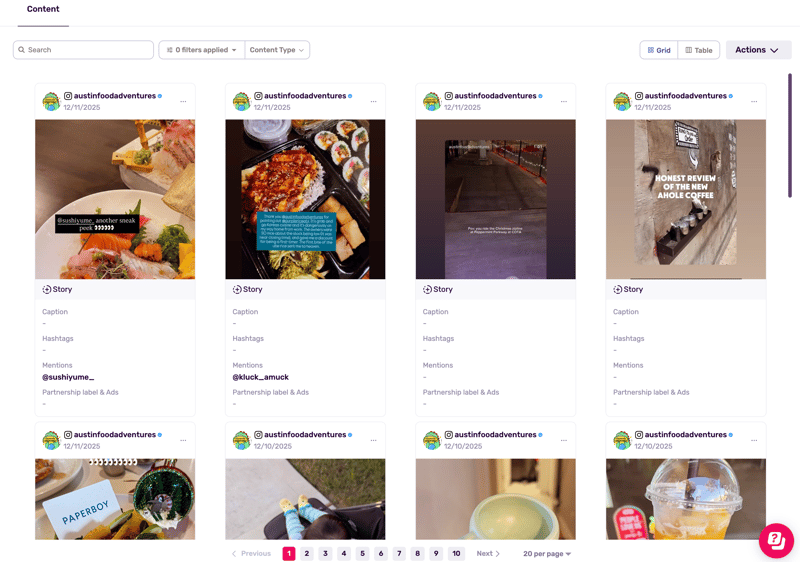The image size is (800, 562).
Task: Open ellipsis menu on the sushi story card
Action: coord(183,101)
